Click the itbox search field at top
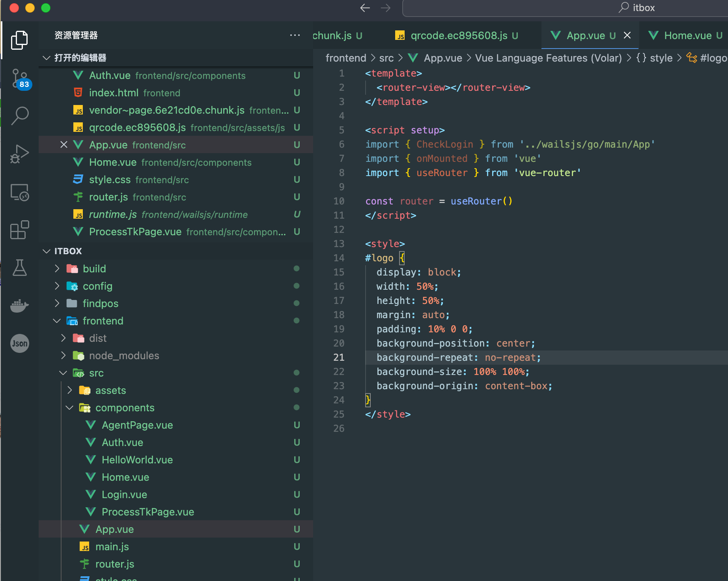This screenshot has width=728, height=581. [x=564, y=8]
